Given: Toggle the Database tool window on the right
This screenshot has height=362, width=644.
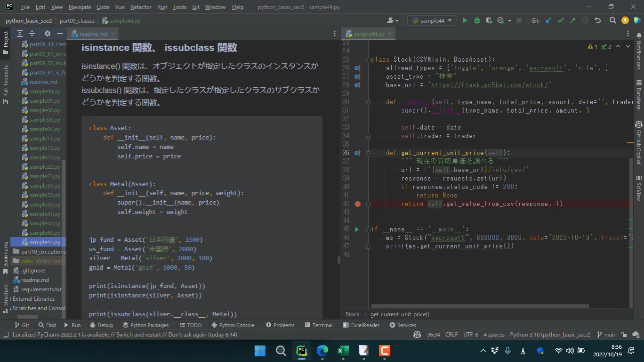Looking at the screenshot, I should click(638, 94).
